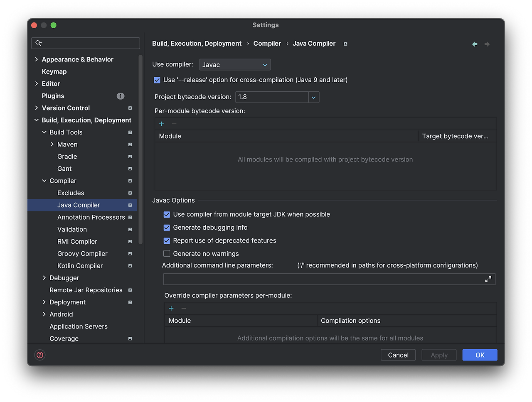
Task: Expand the Maven tree node
Action: pos(52,144)
